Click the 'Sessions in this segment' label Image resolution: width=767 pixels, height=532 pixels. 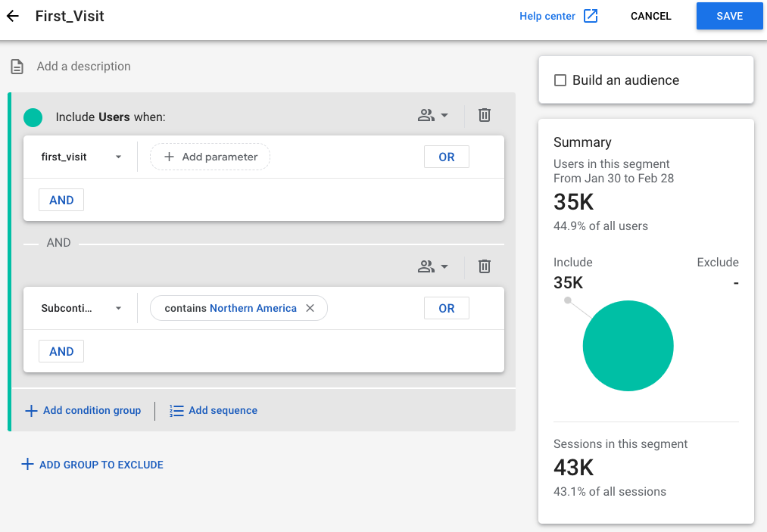tap(620, 444)
